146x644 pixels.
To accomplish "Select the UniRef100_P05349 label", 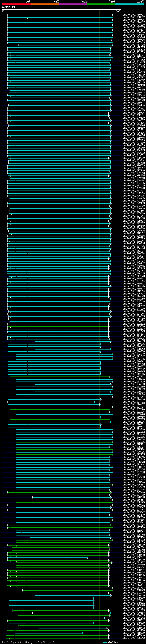I will 134,148.
